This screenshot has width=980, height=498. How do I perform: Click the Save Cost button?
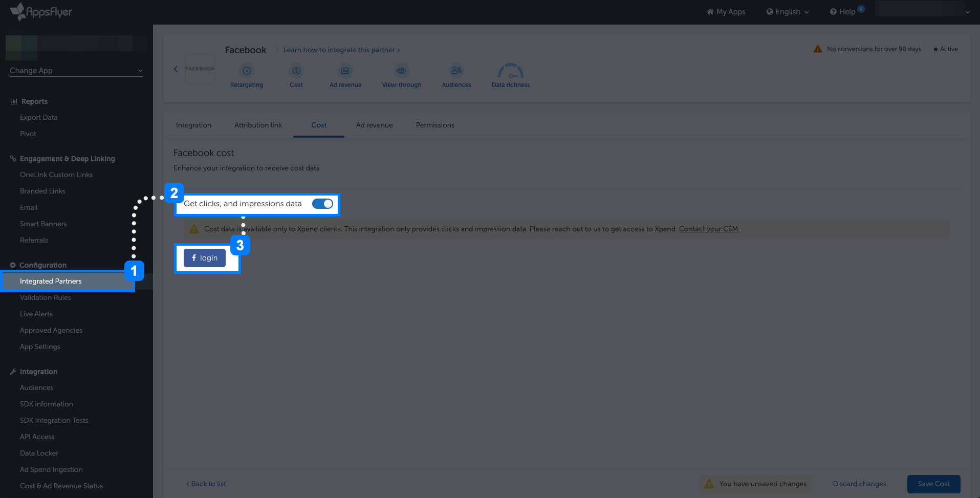point(933,484)
